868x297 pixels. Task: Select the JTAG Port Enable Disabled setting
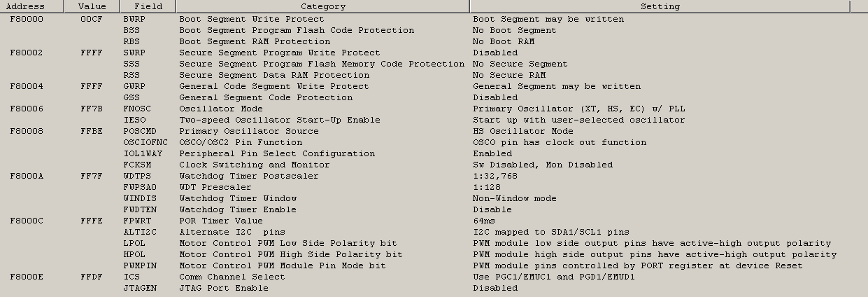[x=495, y=288]
